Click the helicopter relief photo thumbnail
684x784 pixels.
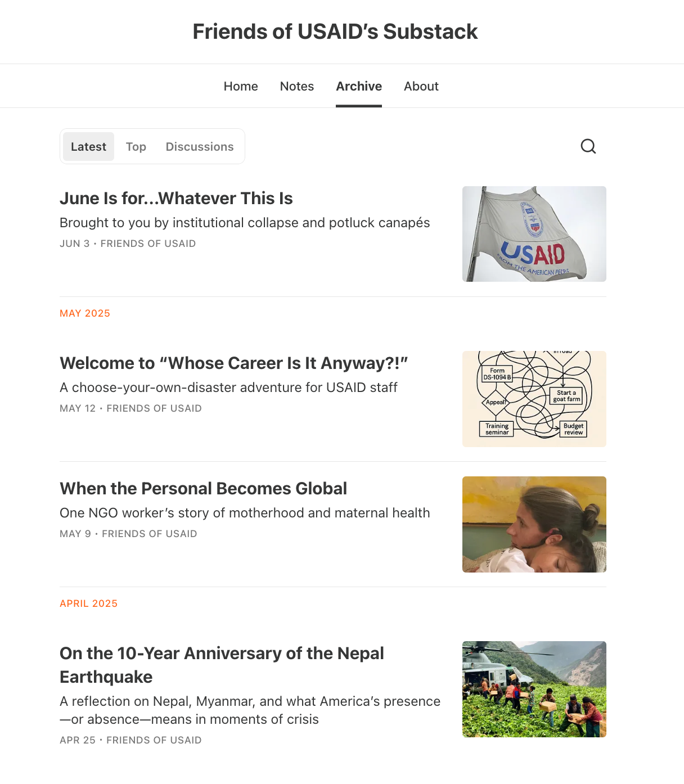point(534,689)
